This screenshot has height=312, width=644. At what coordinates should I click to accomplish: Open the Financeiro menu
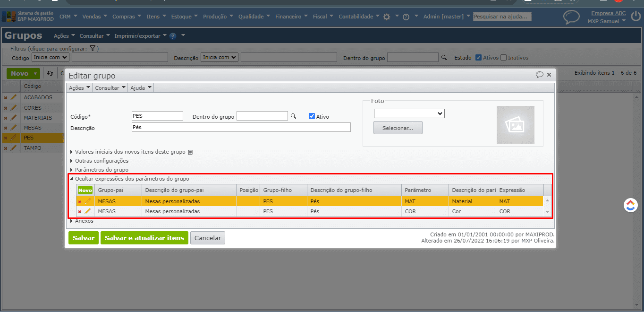click(x=291, y=17)
